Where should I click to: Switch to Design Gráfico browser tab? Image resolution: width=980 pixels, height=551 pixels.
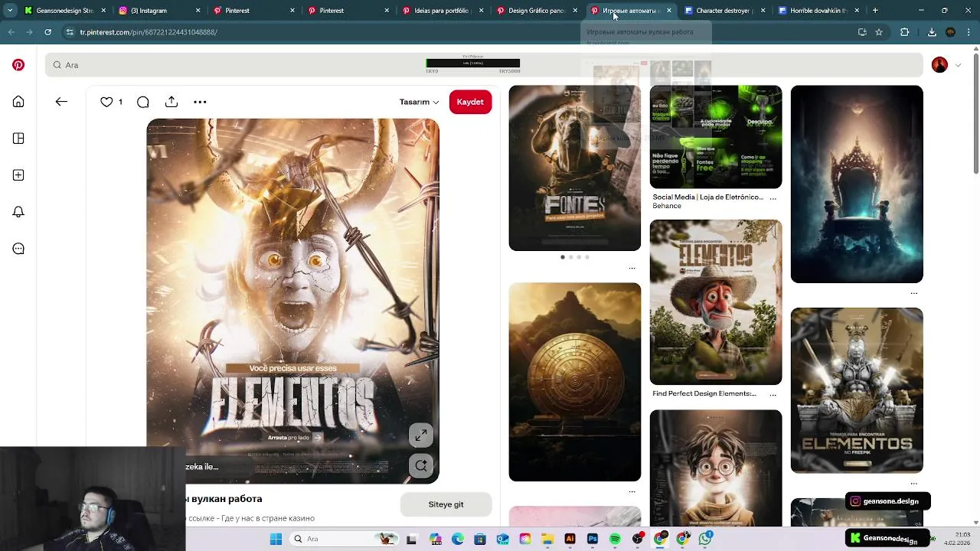click(x=536, y=11)
